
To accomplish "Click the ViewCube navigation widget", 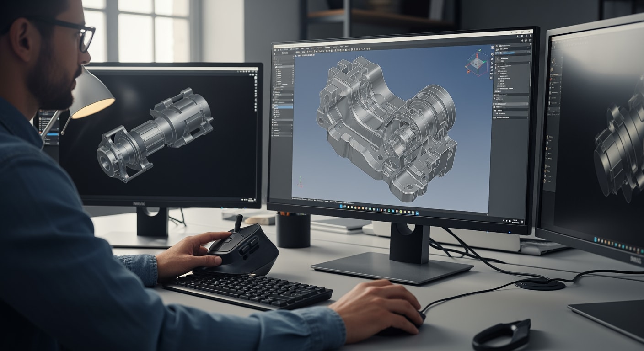I will (x=477, y=62).
